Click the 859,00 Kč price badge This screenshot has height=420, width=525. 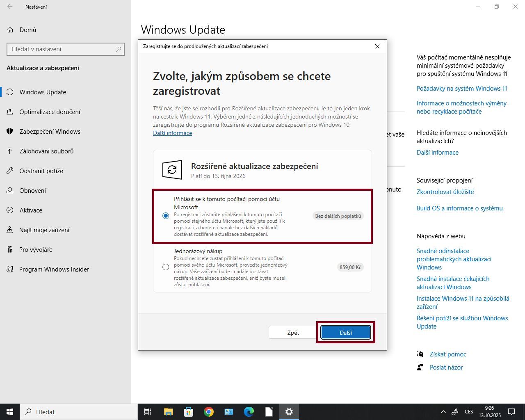coord(351,267)
